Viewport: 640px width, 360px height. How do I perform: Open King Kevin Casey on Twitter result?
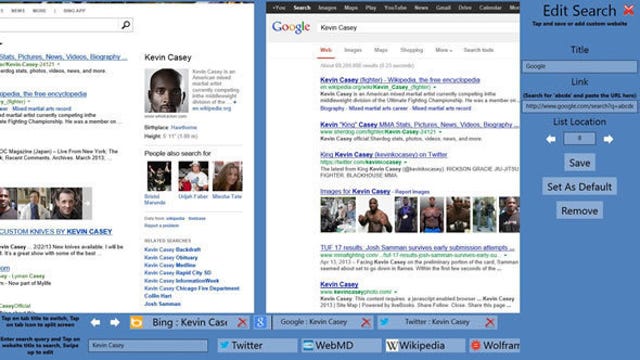(384, 155)
